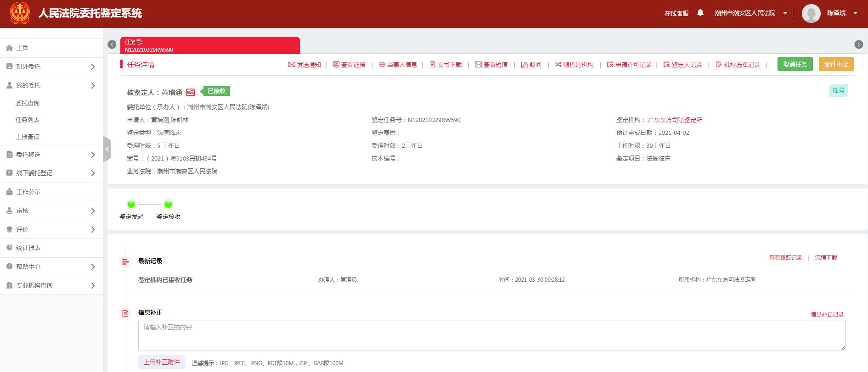Click the 已接收 status tag
Viewport: 868px width, 372px height.
coord(216,91)
